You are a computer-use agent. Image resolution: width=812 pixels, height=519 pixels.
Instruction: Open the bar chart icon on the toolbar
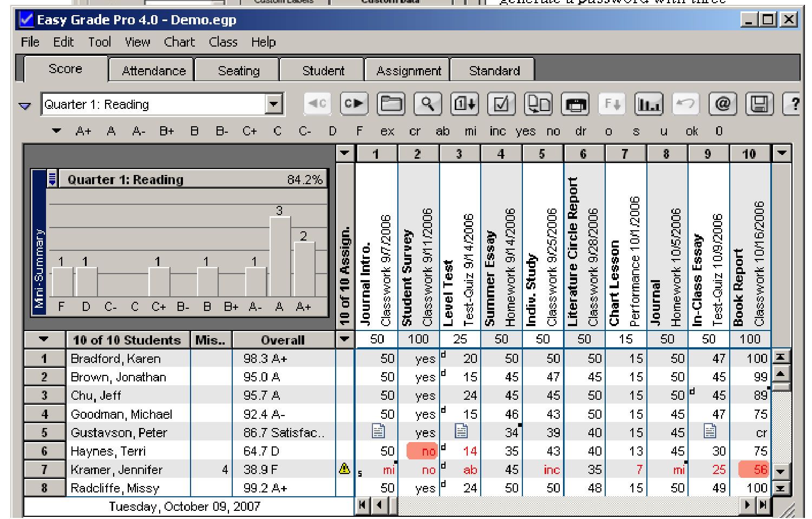coord(649,105)
